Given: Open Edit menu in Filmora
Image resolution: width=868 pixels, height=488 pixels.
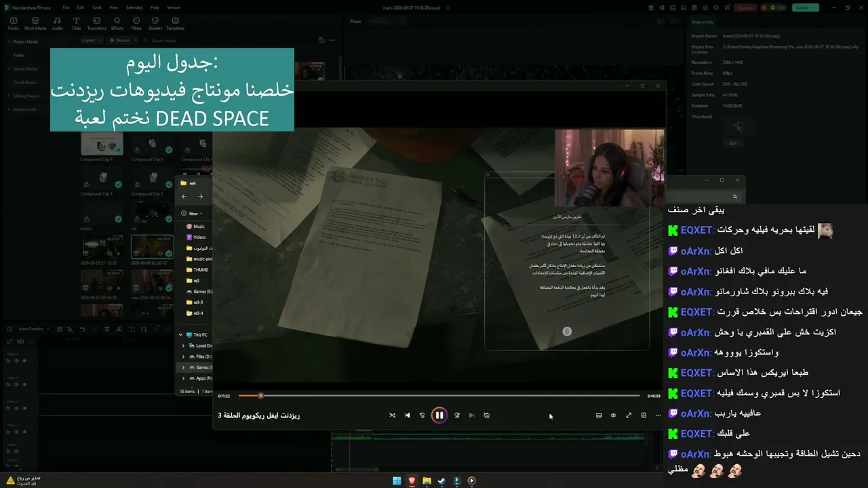Looking at the screenshot, I should tap(81, 7).
